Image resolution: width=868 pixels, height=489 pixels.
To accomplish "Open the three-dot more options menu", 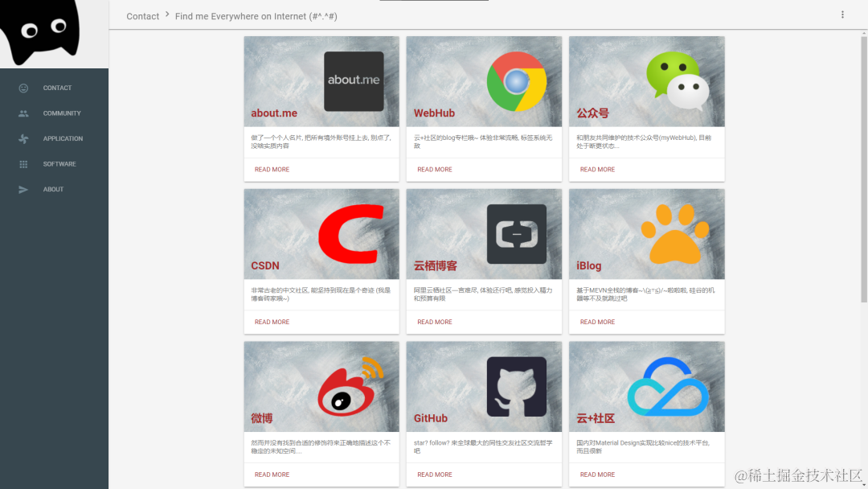I will pyautogui.click(x=842, y=15).
